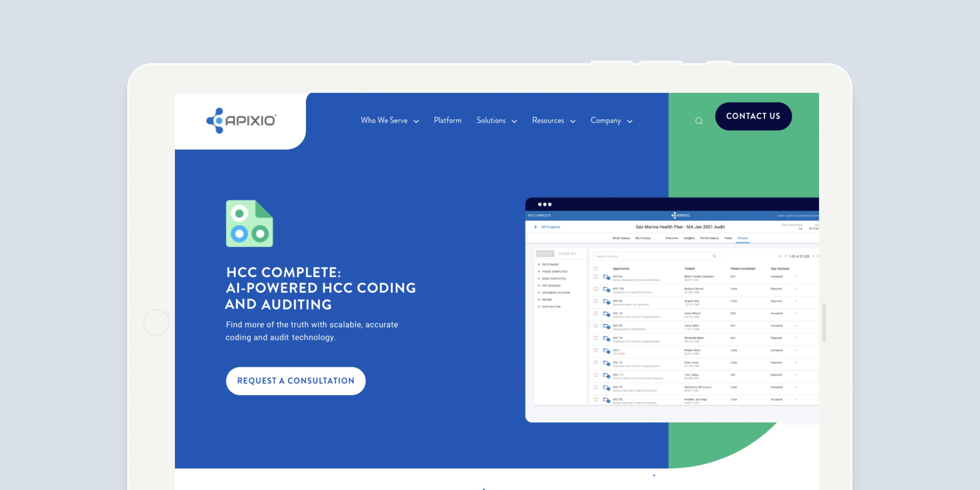This screenshot has height=490, width=980.
Task: Click the Apixio logo in header
Action: point(241,120)
